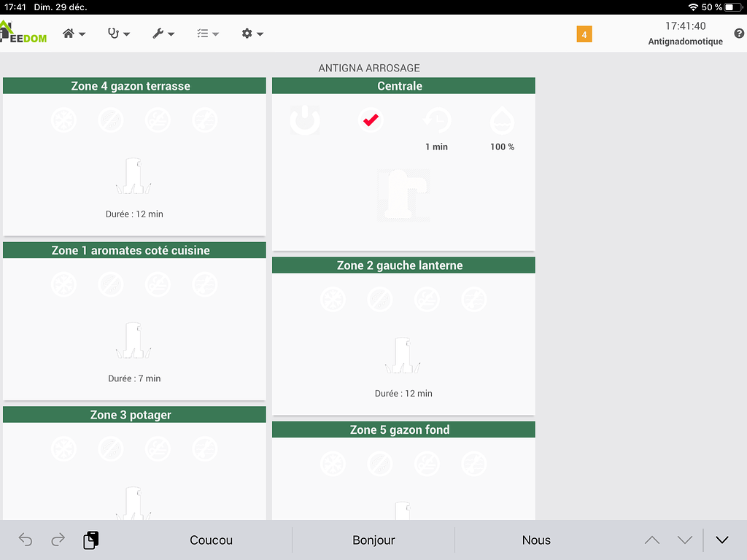
Task: Open the wrench tools menu
Action: point(162,34)
